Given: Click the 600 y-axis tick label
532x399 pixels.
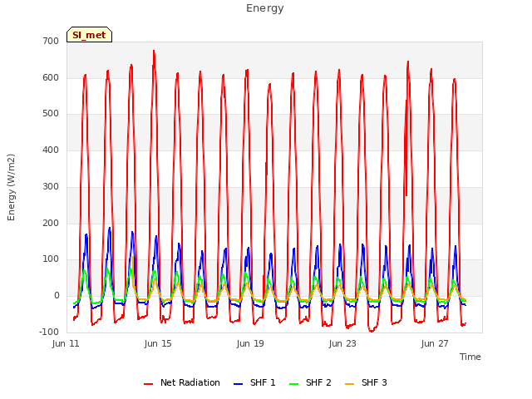Looking at the screenshot, I should (51, 77).
